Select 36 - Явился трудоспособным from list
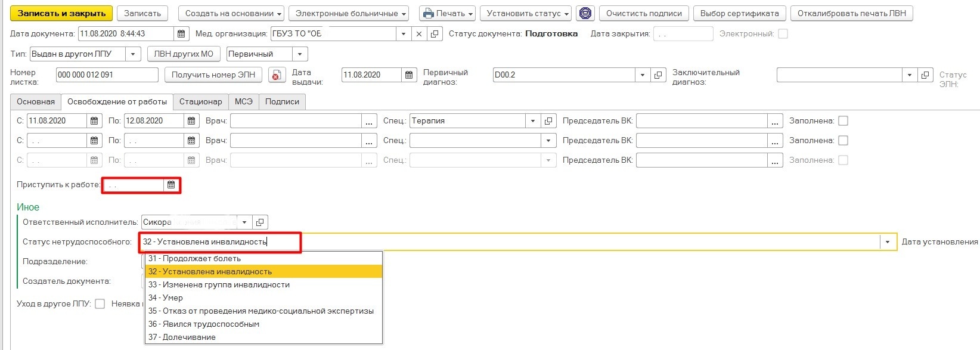 point(204,324)
